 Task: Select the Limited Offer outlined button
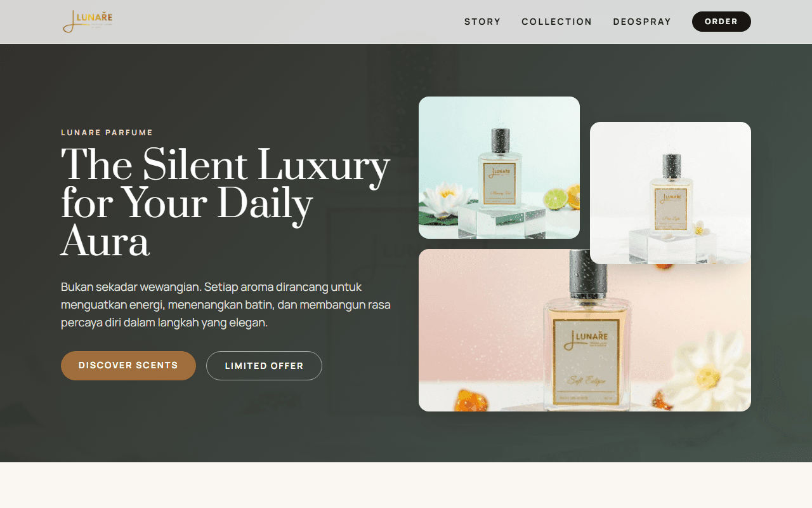pyautogui.click(x=264, y=366)
